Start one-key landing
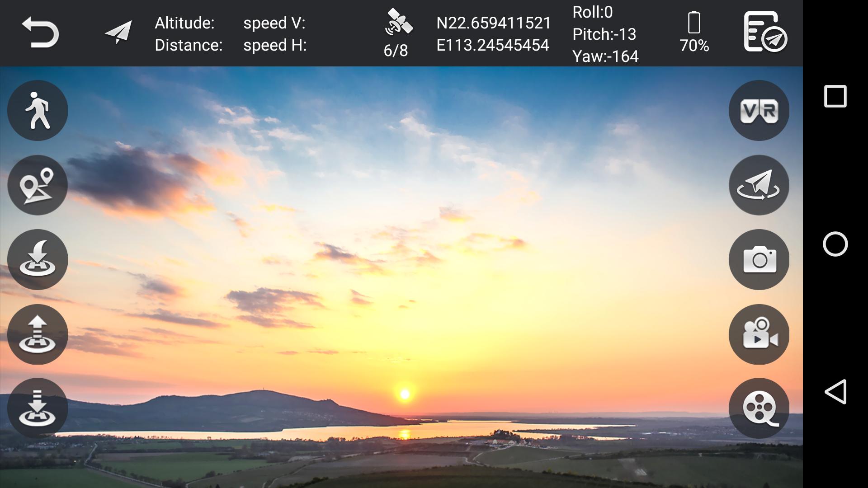 (38, 408)
